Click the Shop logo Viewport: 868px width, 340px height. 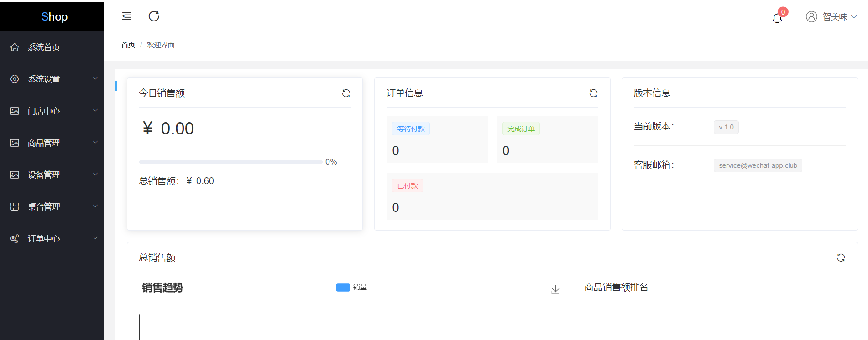pyautogui.click(x=54, y=16)
